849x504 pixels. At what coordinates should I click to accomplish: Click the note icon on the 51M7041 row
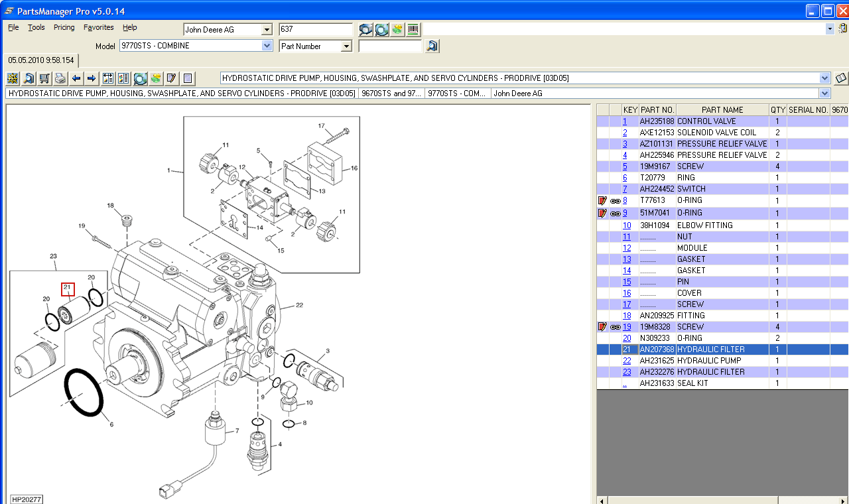tap(602, 213)
